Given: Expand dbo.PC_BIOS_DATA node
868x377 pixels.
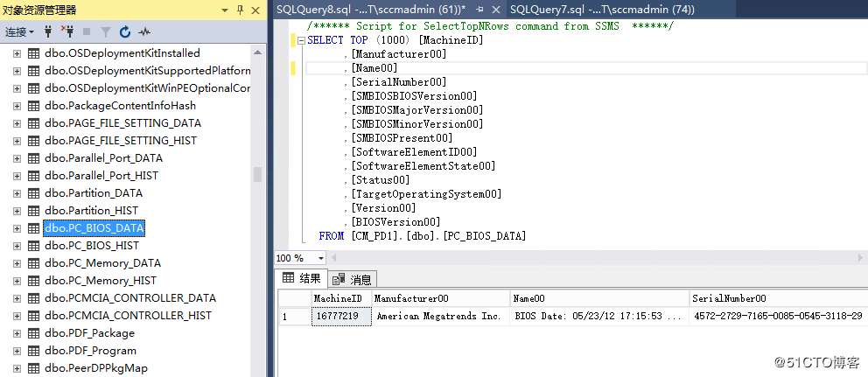Looking at the screenshot, I should (17, 228).
